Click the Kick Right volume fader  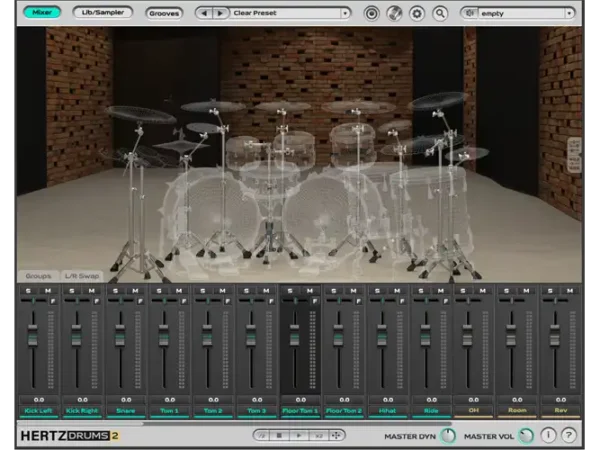77,335
